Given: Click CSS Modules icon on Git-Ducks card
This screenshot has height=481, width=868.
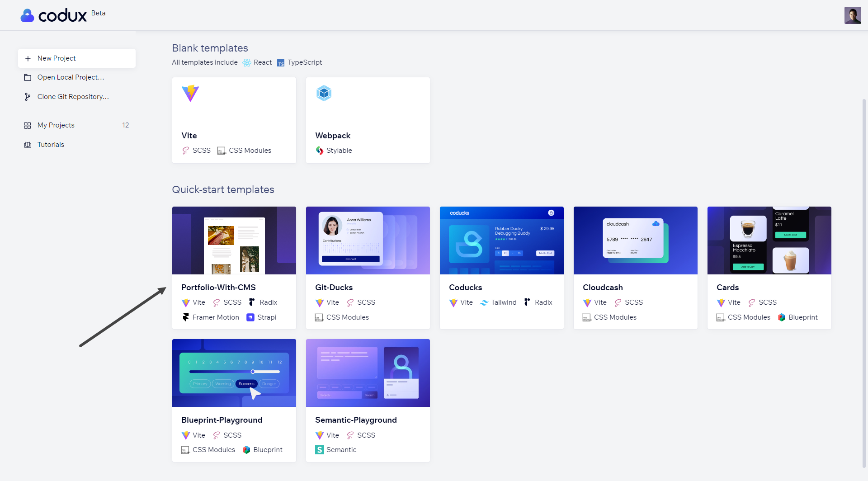Looking at the screenshot, I should (x=319, y=317).
